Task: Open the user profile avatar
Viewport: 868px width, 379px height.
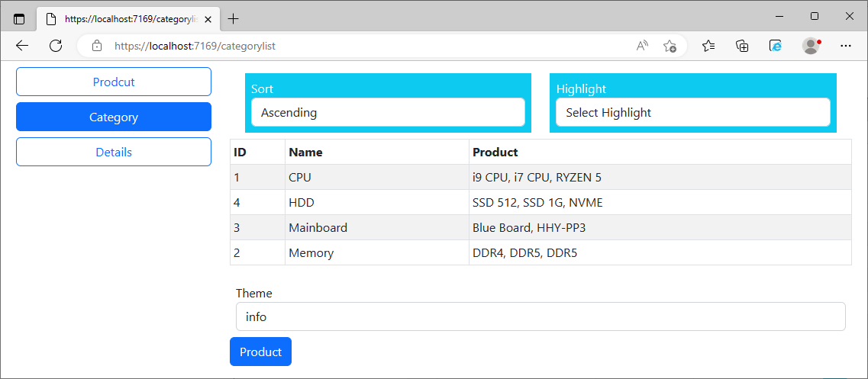Action: pos(811,46)
